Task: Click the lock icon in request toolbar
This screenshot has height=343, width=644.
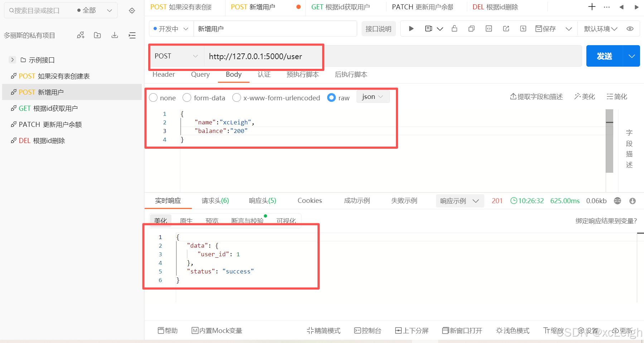Action: point(454,29)
